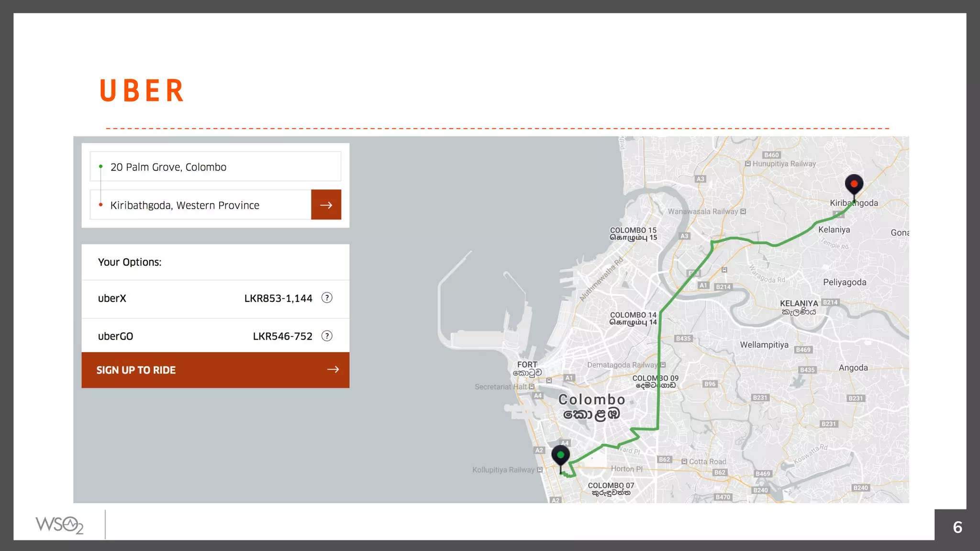980x551 pixels.
Task: Click the red destination pin at Kiribathgoda
Action: tap(854, 185)
